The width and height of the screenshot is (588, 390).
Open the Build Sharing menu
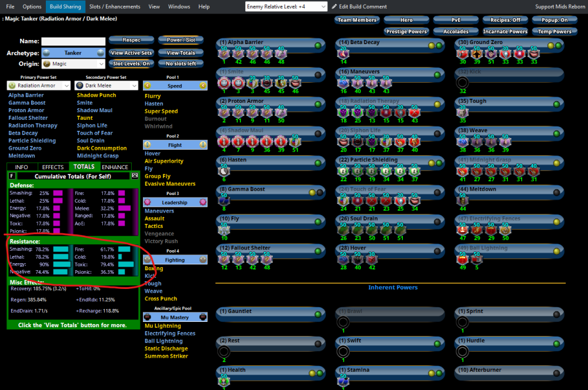pyautogui.click(x=65, y=6)
